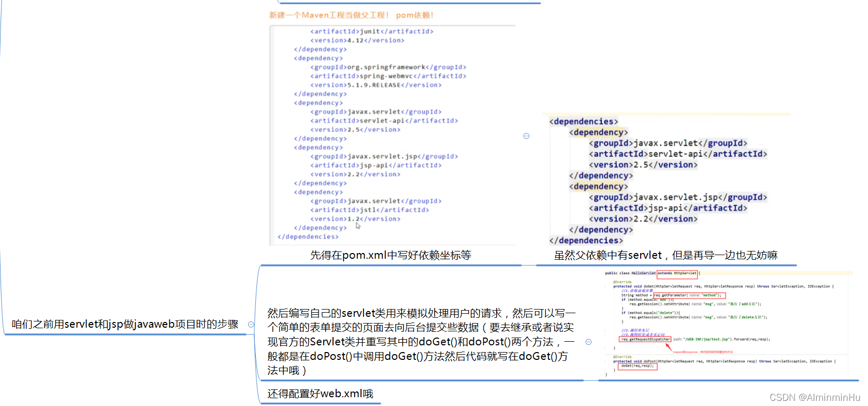868x406 pixels.
Task: Click the closing </dependencies> tag in left pom image
Action: [x=308, y=237]
